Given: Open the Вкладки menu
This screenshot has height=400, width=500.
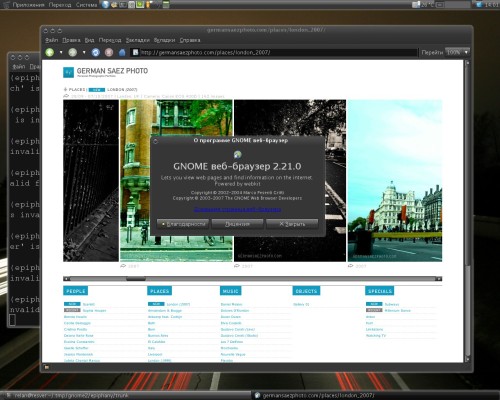Looking at the screenshot, I should pyautogui.click(x=164, y=40).
